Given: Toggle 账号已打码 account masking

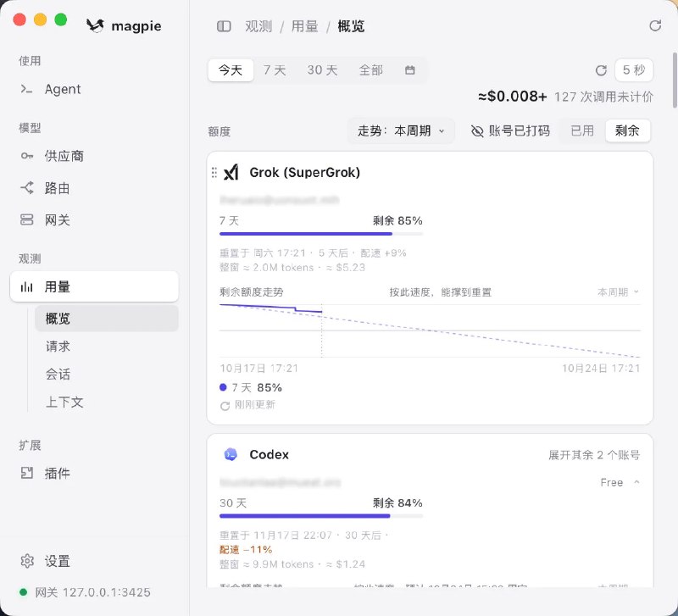Looking at the screenshot, I should [510, 131].
